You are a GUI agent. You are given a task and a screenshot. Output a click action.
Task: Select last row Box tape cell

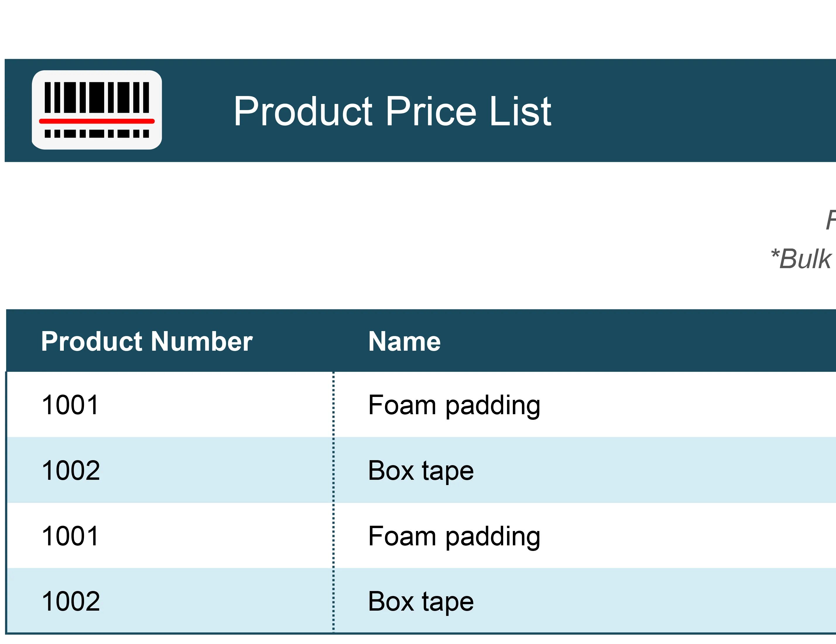click(585, 600)
